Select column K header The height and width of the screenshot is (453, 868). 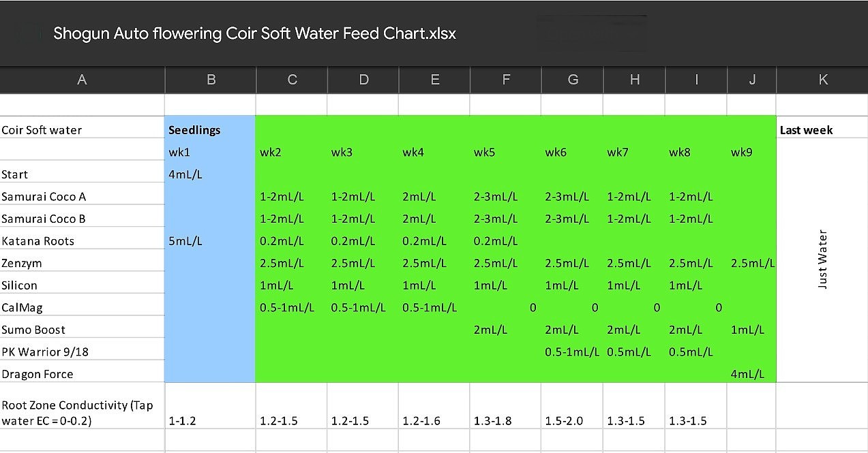[822, 80]
